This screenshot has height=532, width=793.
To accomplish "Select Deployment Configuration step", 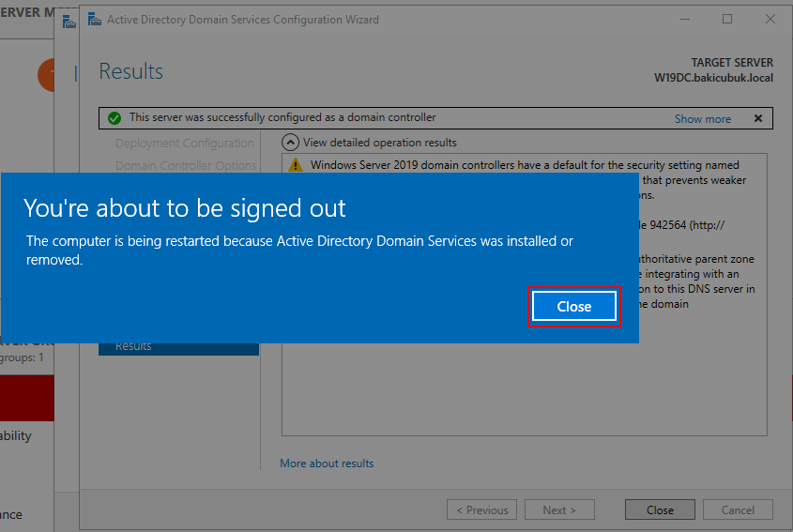I will (x=185, y=144).
